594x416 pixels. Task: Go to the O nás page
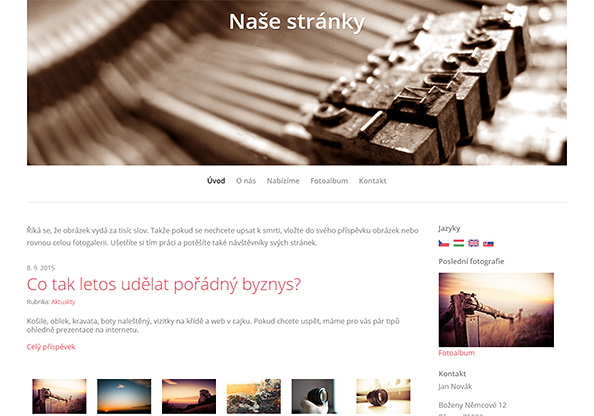(246, 181)
